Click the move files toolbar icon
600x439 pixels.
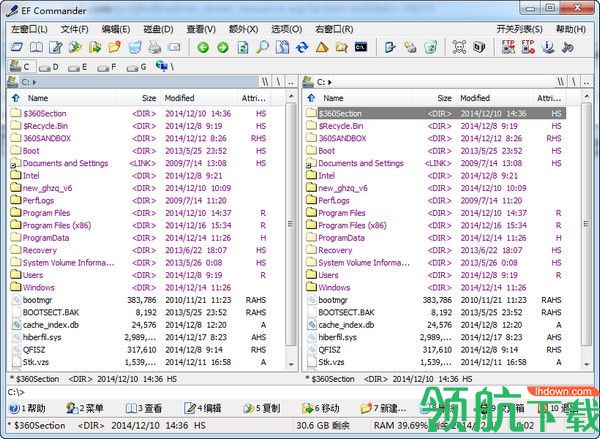coord(95,47)
